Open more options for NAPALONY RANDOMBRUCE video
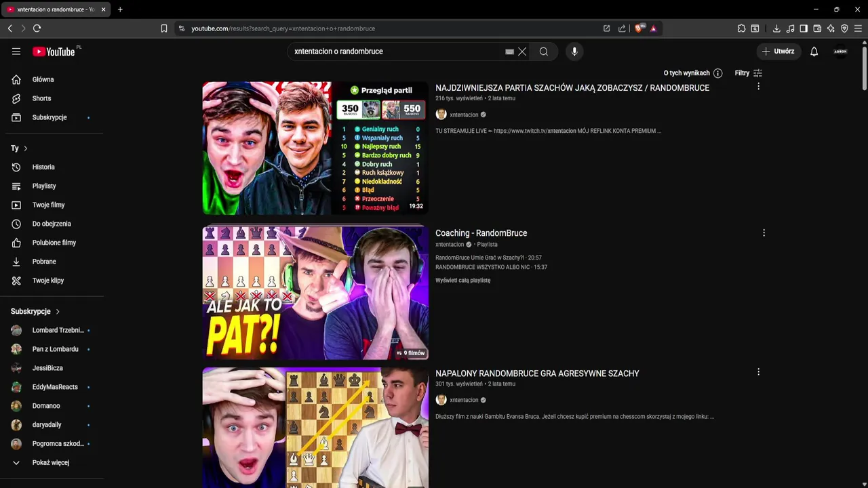Screen dimensions: 868x488 tap(758, 371)
